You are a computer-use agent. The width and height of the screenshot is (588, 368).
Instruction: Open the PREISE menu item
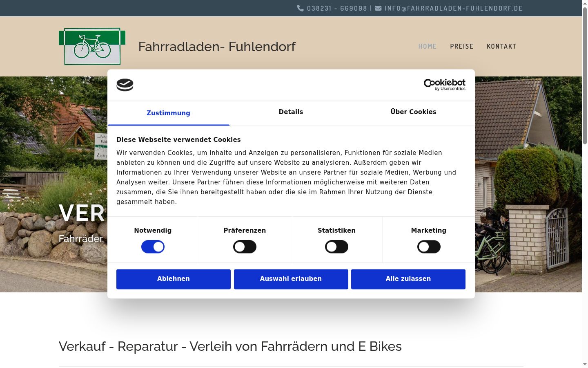pyautogui.click(x=462, y=47)
